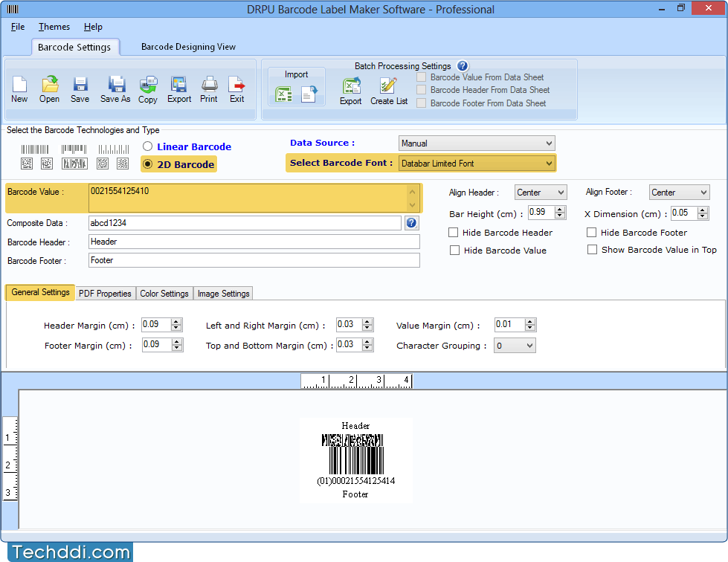Adjust Top and Bottom Margin spinner

tap(367, 344)
